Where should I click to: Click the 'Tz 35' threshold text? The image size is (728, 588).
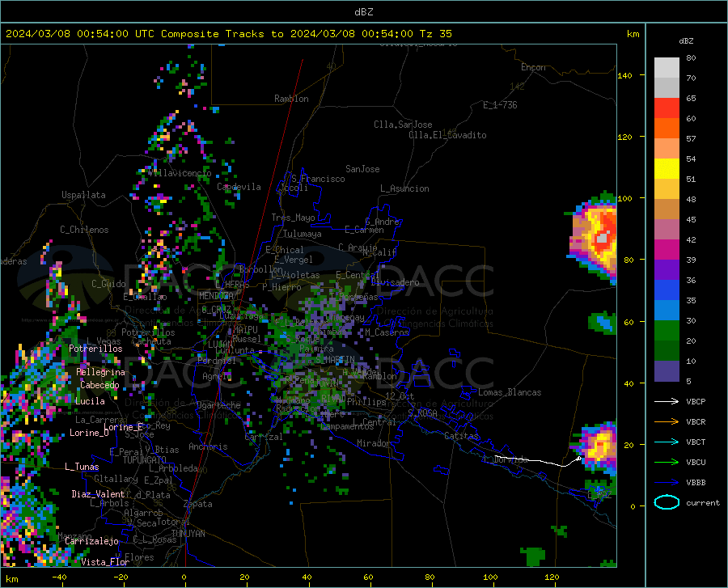435,34
